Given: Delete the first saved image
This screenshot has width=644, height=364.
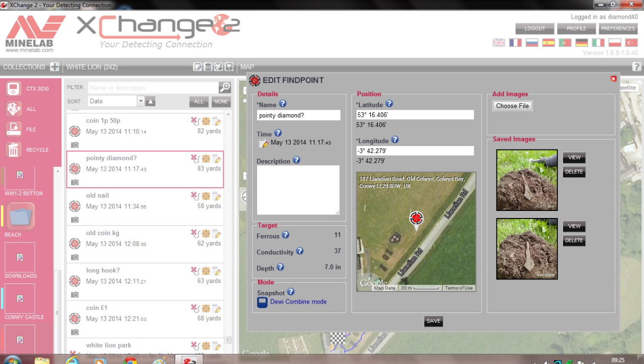Looking at the screenshot, I should [574, 172].
